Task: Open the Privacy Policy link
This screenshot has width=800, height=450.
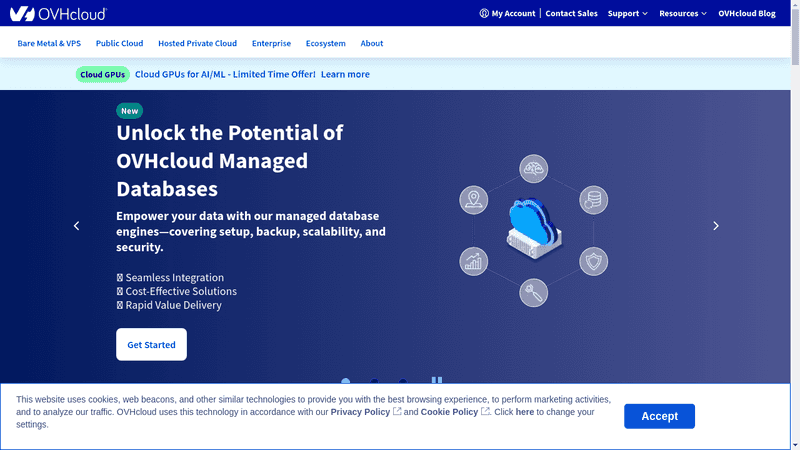Action: (360, 412)
